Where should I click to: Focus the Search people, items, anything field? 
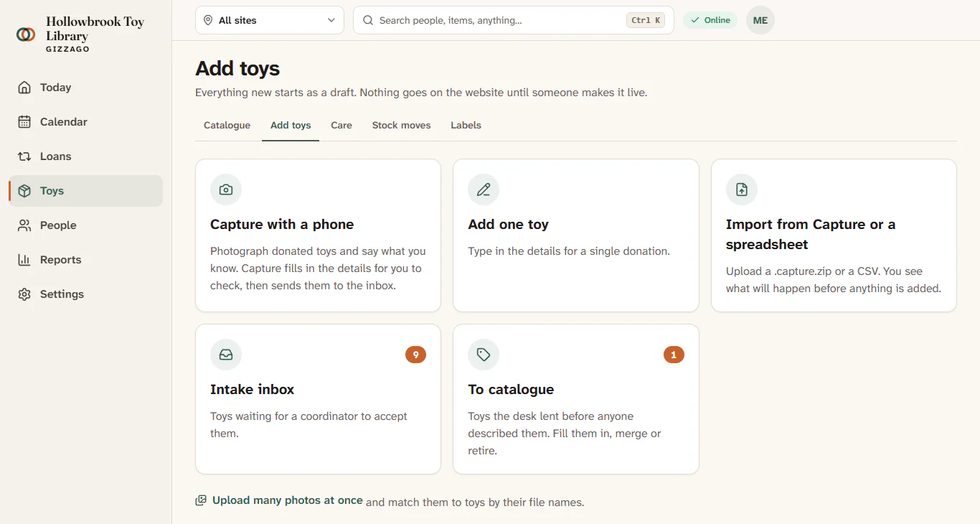[x=514, y=20]
